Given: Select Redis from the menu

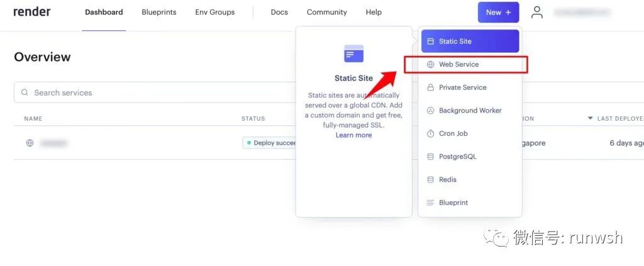Looking at the screenshot, I should [x=470, y=179].
